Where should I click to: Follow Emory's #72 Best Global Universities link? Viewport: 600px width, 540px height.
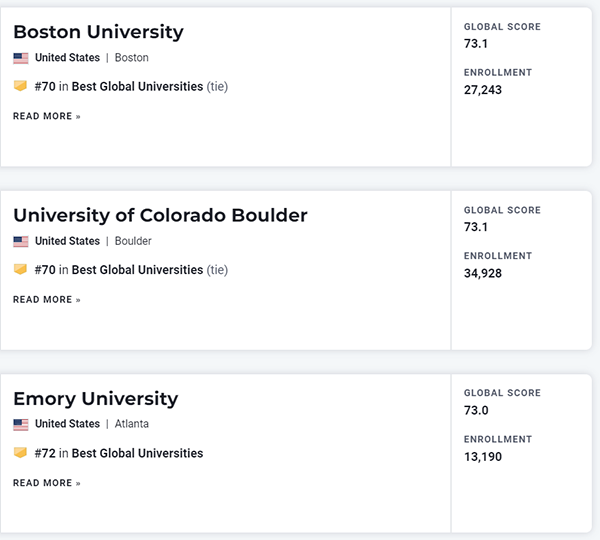[x=137, y=453]
